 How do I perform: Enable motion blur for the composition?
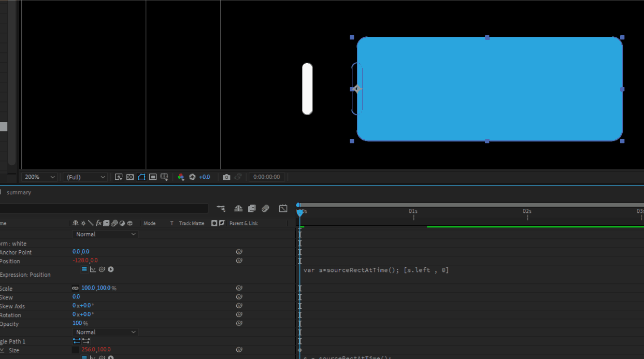[x=265, y=208]
